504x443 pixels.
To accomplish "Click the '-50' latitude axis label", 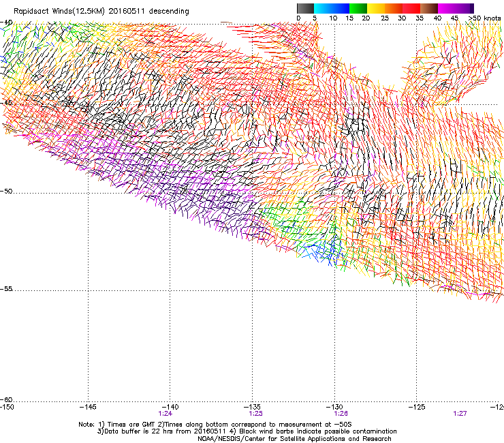I will click(x=6, y=191).
